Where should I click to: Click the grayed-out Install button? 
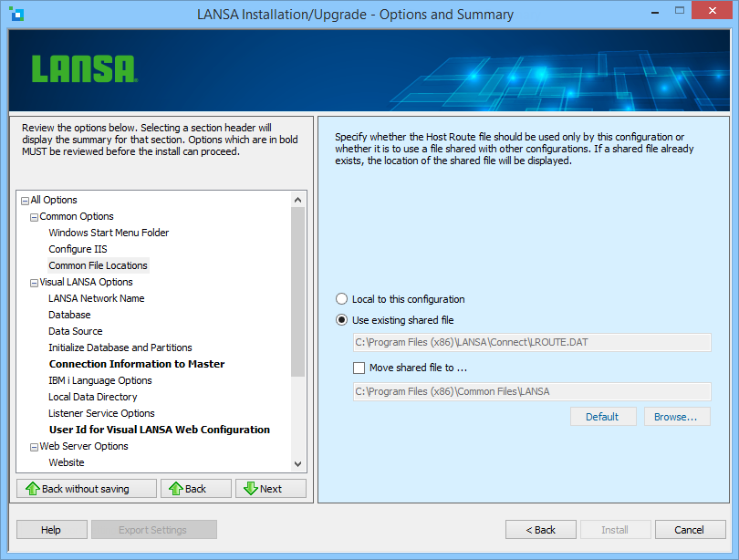pos(616,529)
